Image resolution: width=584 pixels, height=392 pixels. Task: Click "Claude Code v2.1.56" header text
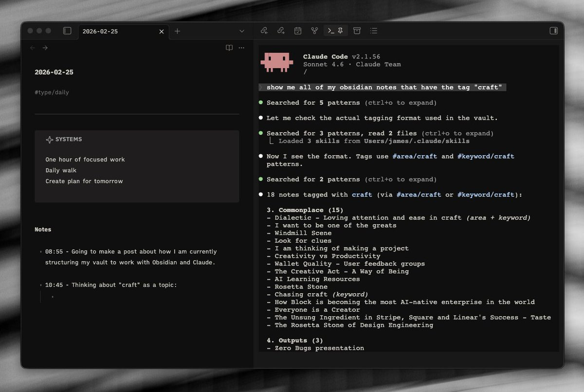[342, 57]
